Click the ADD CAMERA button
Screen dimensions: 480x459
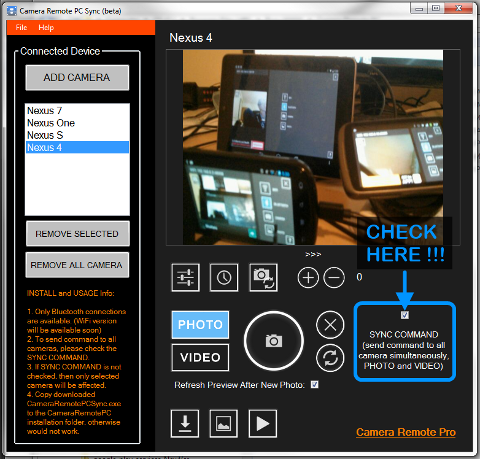[x=77, y=77]
